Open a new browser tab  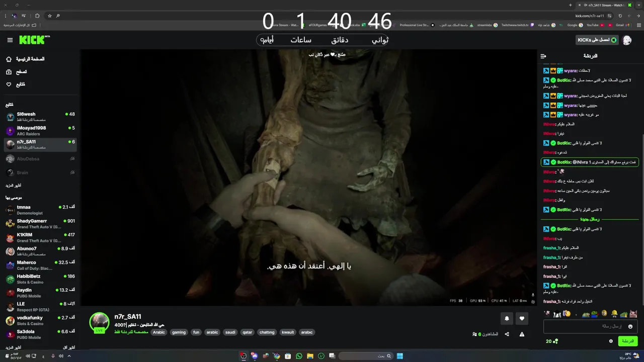(x=570, y=5)
